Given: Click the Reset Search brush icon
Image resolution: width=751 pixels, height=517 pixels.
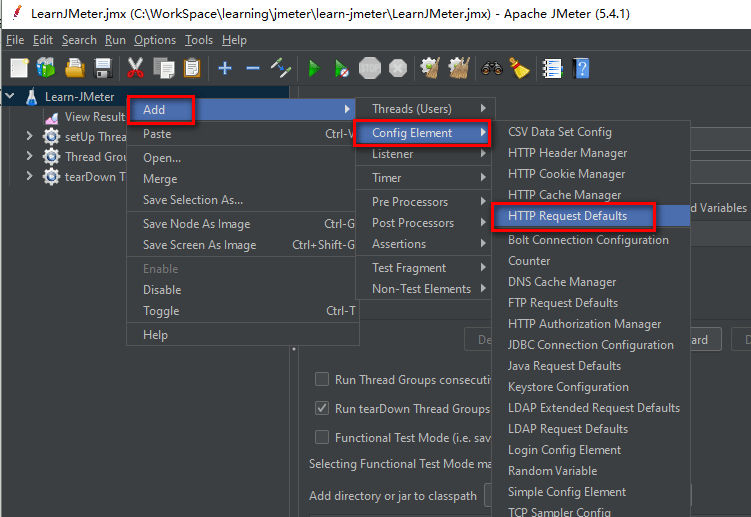Looking at the screenshot, I should (x=519, y=68).
